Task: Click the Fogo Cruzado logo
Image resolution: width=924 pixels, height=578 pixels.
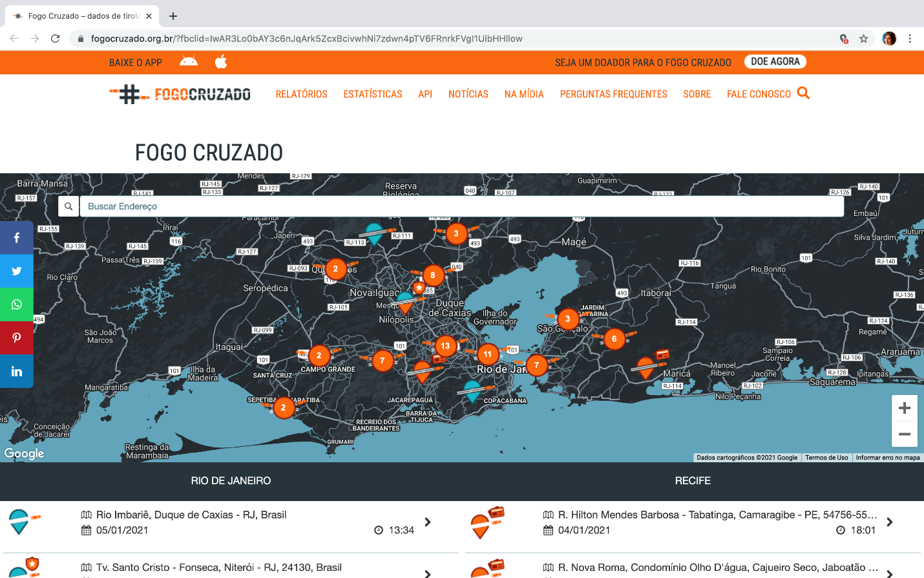Action: (180, 94)
